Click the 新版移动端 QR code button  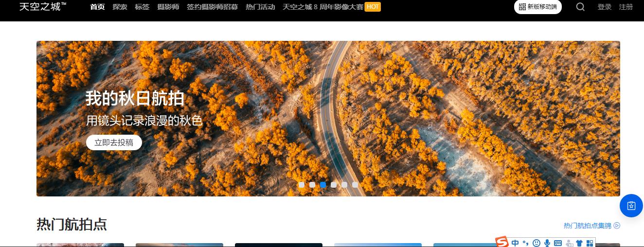coord(537,7)
